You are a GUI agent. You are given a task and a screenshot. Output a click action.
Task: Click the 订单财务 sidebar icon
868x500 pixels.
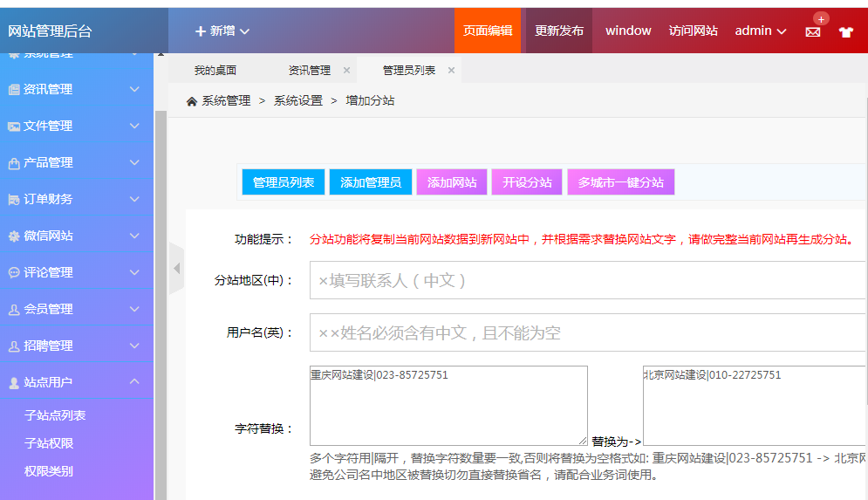(x=14, y=200)
